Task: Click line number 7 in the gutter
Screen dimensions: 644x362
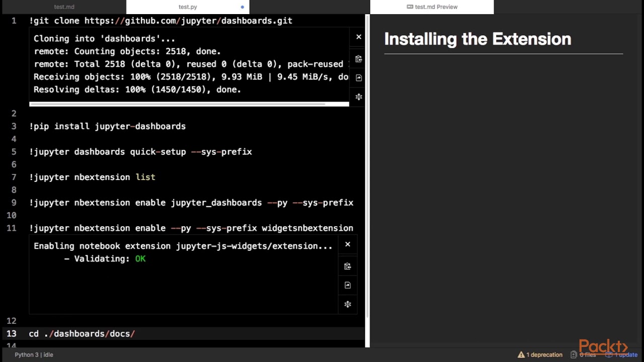Action: point(14,177)
